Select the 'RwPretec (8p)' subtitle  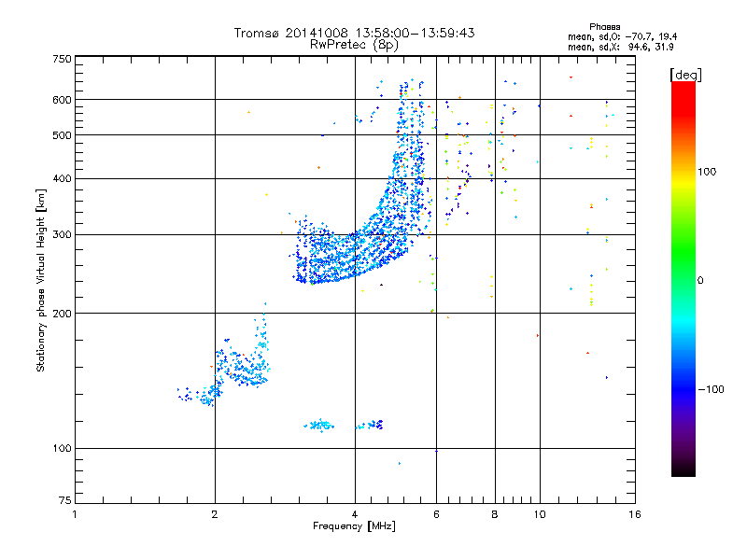354,45
